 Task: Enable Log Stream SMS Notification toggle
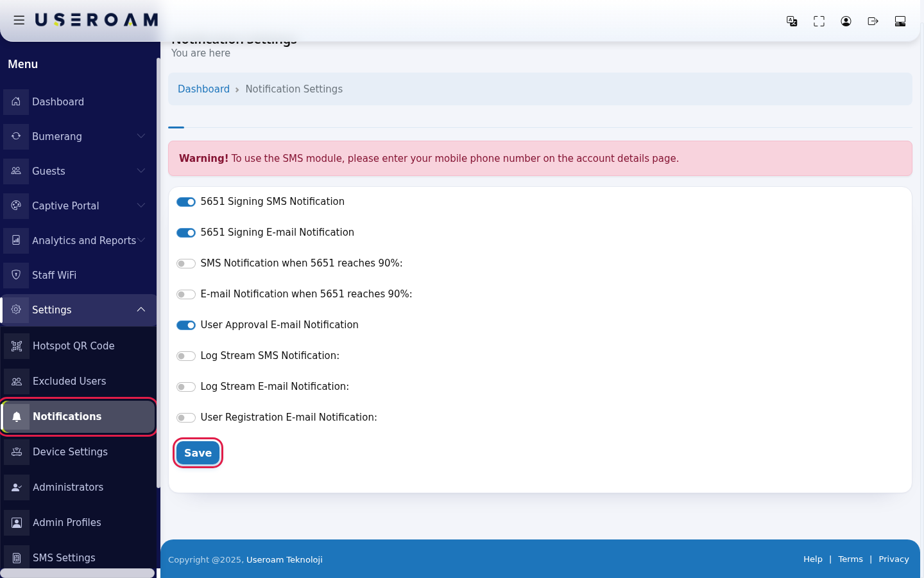(186, 356)
